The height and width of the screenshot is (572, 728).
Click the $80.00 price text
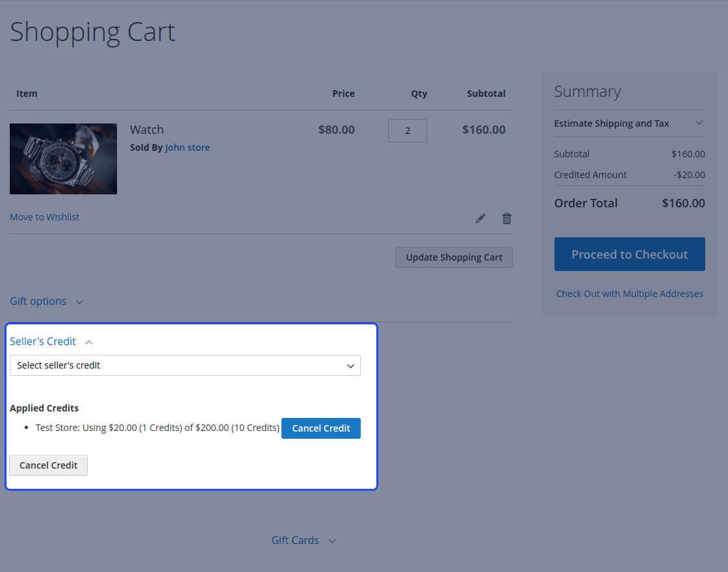[336, 129]
